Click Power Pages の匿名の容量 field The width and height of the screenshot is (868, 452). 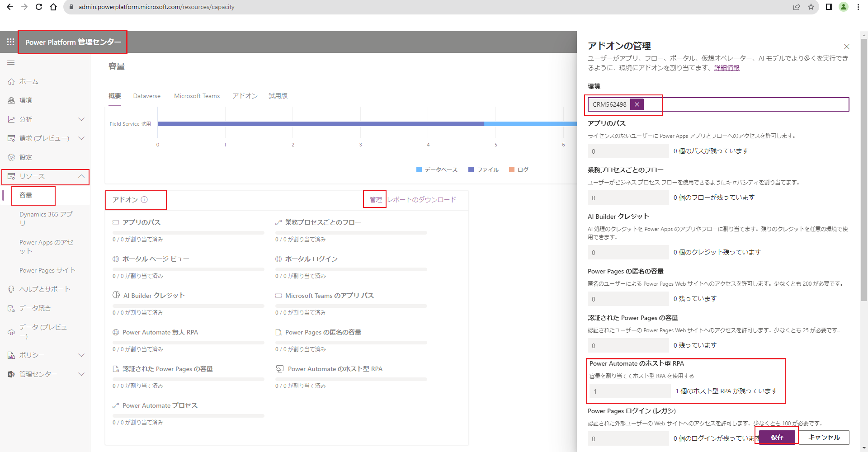628,299
